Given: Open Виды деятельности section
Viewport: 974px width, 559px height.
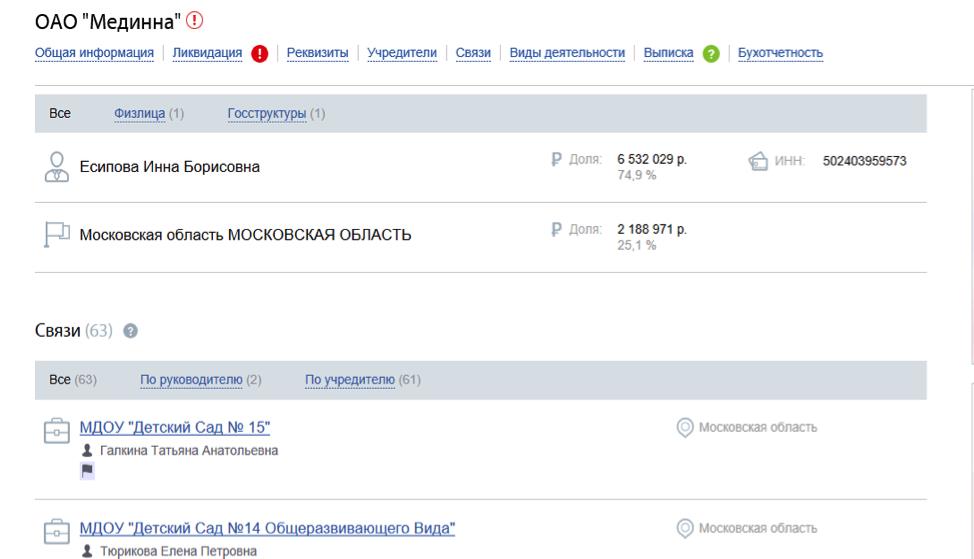Looking at the screenshot, I should (x=567, y=53).
